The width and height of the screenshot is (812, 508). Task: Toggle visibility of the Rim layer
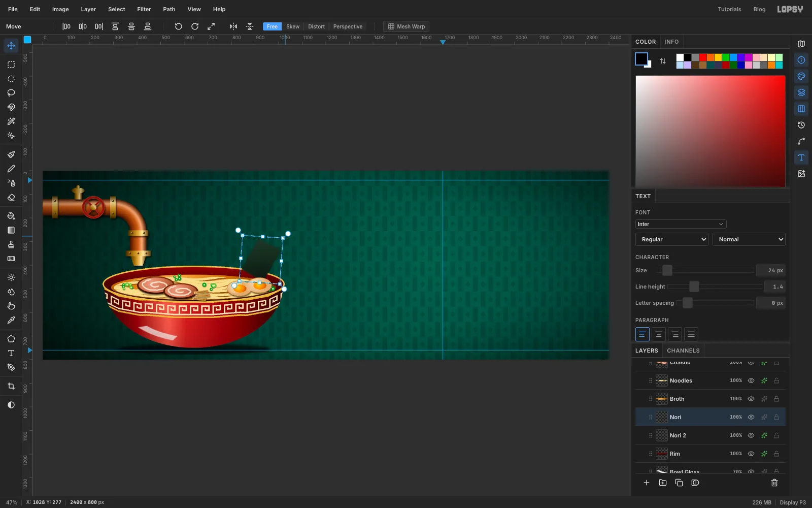coord(751,454)
